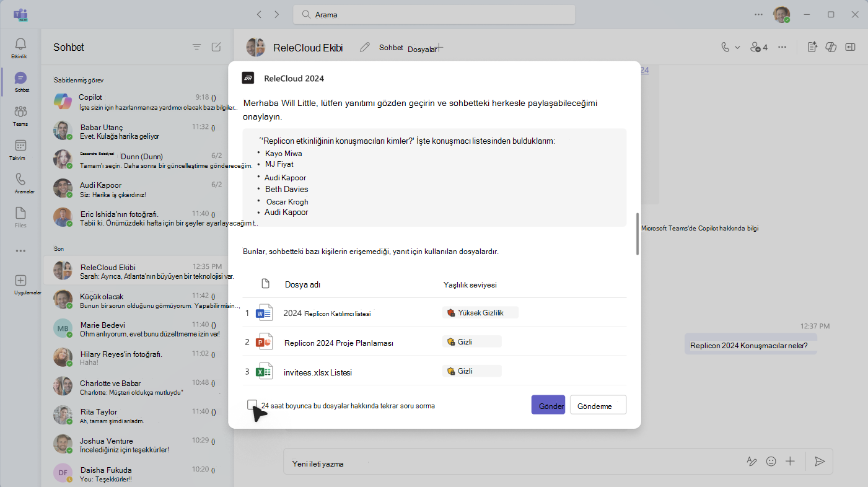The image size is (868, 487).
Task: Open the Etkinlik activity bell icon
Action: 20,43
